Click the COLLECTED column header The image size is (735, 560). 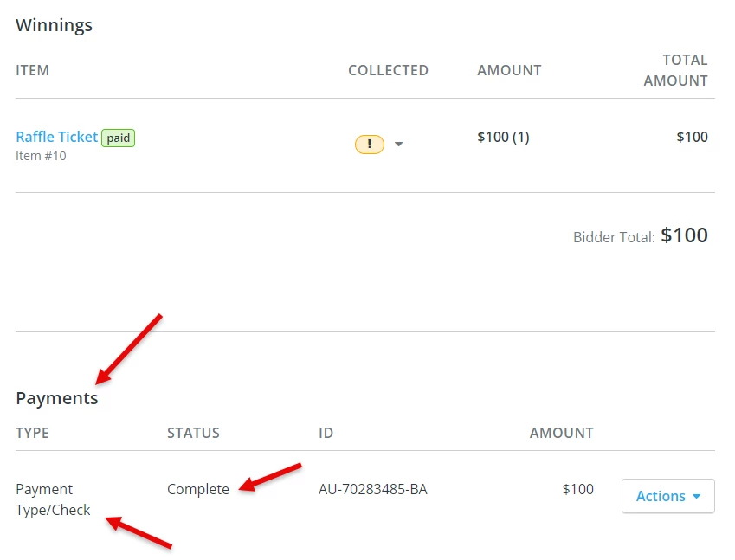(x=388, y=70)
